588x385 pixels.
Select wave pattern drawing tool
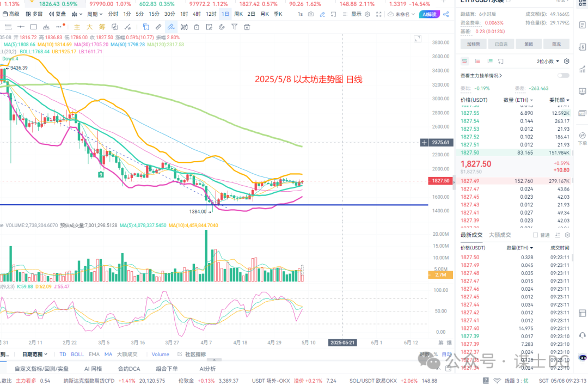[46, 27]
